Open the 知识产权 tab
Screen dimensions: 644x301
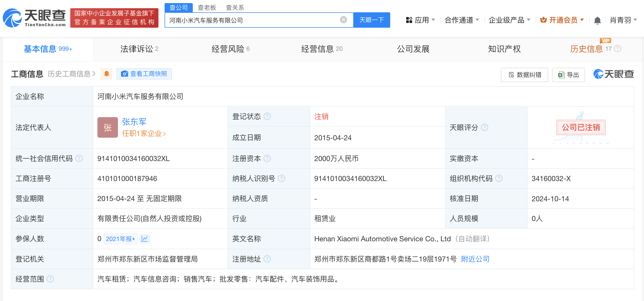tap(505, 49)
